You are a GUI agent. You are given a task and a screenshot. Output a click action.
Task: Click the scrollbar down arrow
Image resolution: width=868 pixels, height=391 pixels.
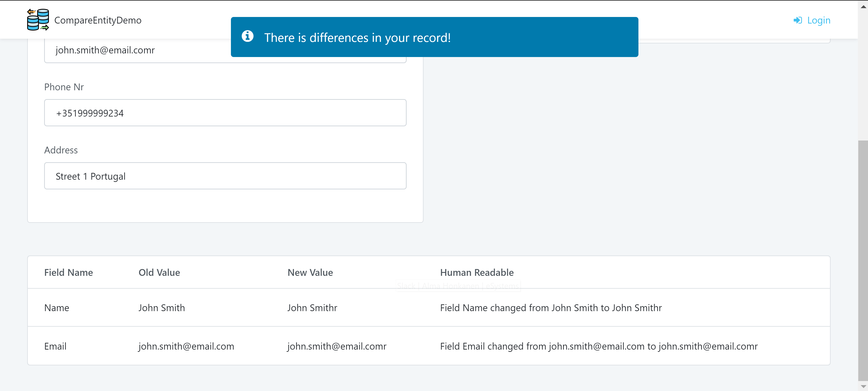coord(863,386)
